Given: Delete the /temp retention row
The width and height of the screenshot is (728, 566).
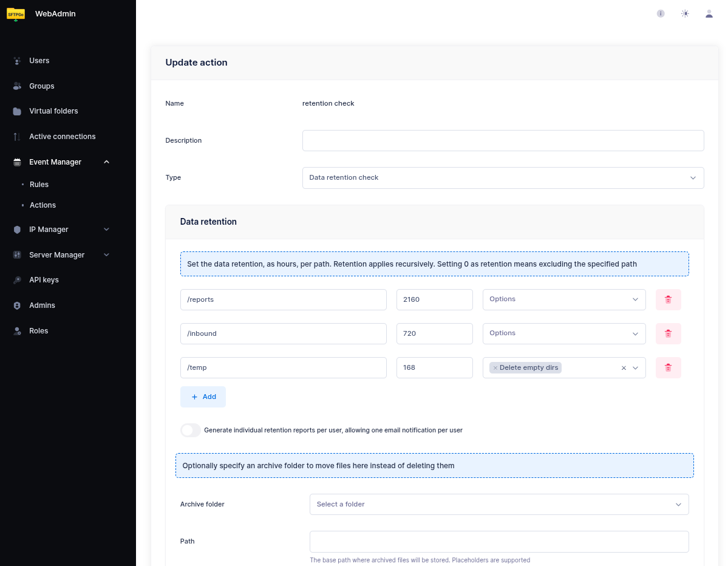Looking at the screenshot, I should [x=668, y=367].
